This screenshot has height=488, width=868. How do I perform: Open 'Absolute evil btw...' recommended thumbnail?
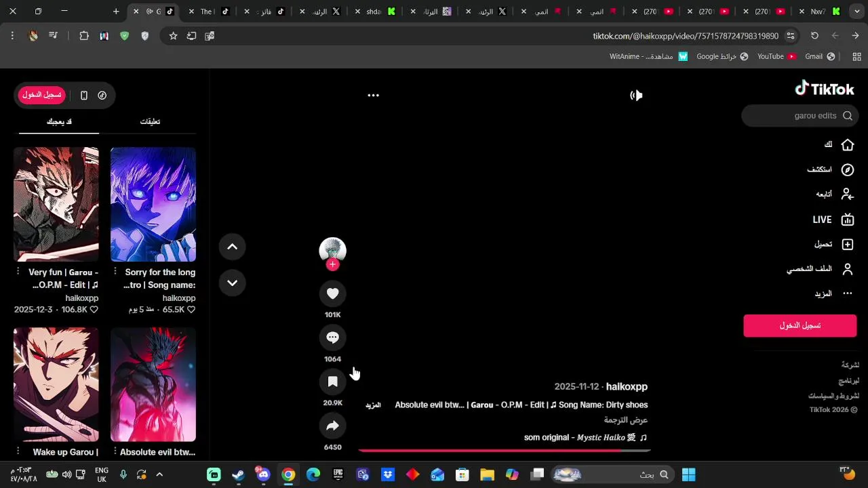pyautogui.click(x=153, y=384)
